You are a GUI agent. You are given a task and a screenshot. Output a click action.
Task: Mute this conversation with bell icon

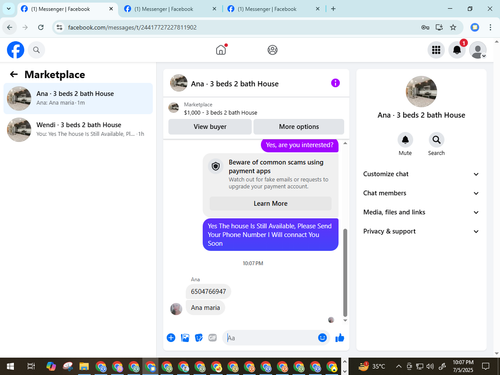pos(405,140)
